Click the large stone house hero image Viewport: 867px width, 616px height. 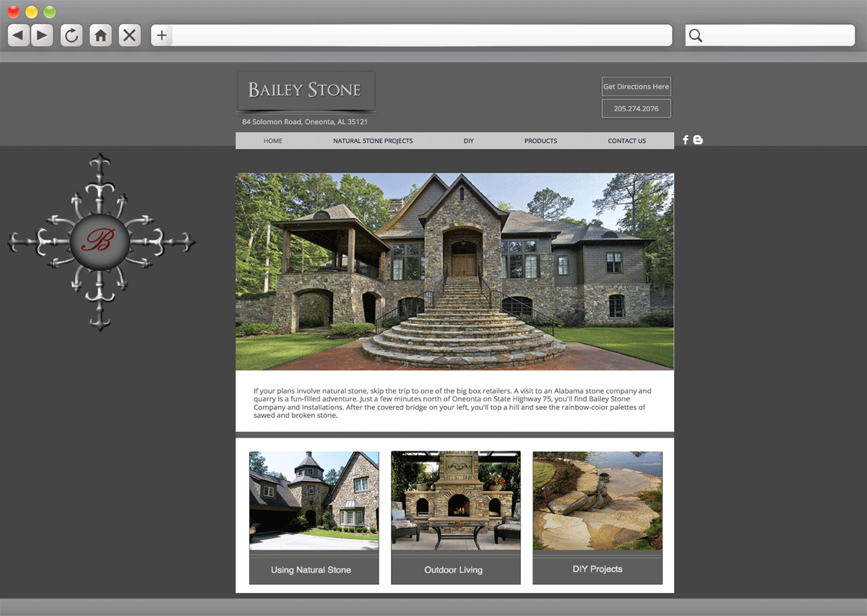pos(454,272)
